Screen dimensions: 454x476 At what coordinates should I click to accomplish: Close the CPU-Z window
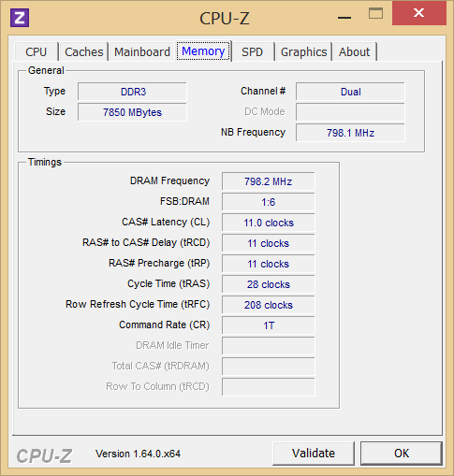tap(418, 13)
